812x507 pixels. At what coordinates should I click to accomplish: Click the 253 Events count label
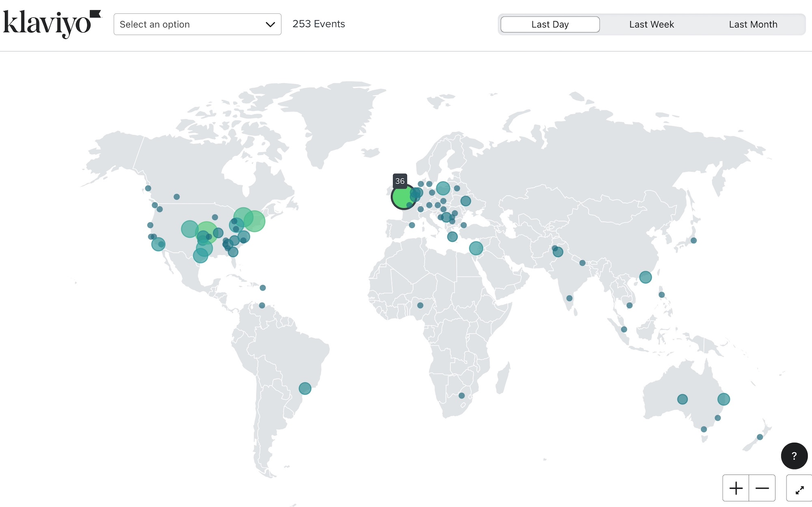318,24
